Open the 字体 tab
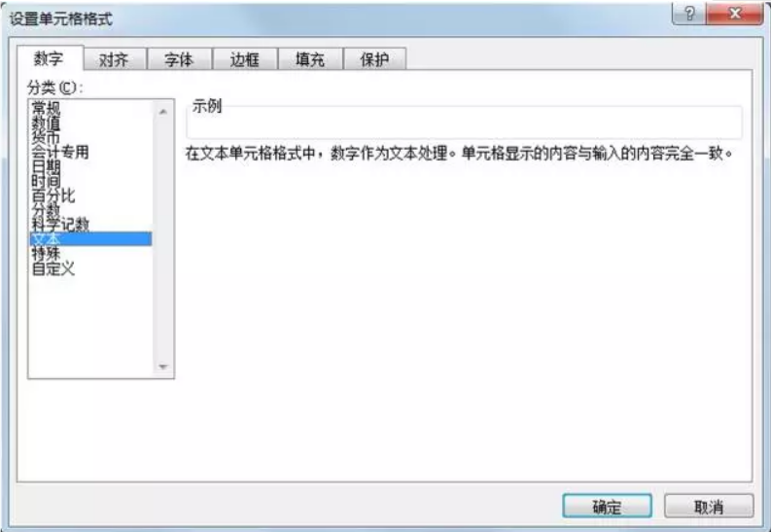Image resolution: width=771 pixels, height=532 pixels. click(180, 59)
